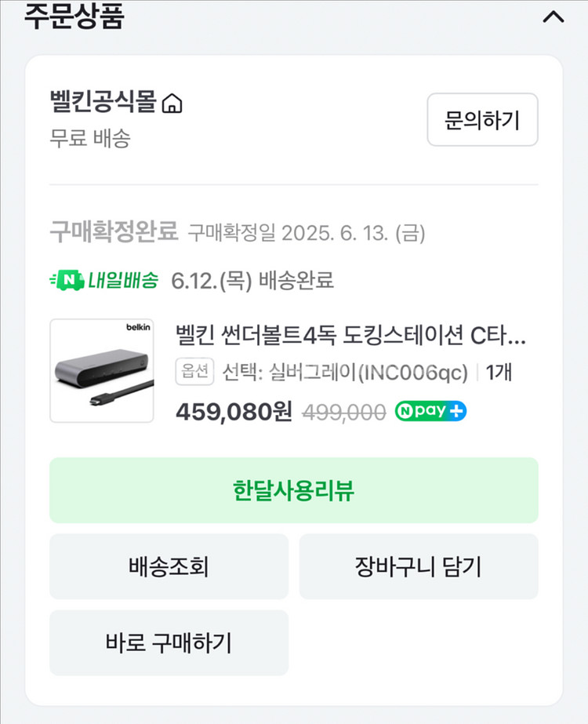Select the 실버그레이(INC006qc) option text

coord(345,372)
